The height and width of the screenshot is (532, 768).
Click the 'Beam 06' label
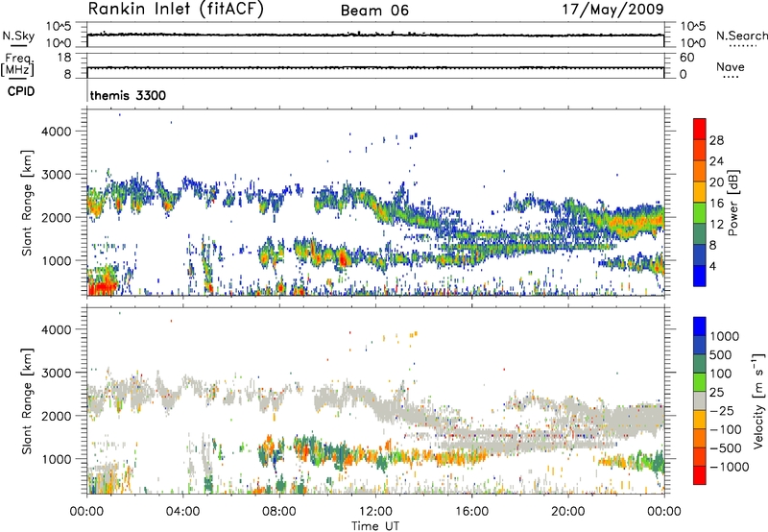tap(374, 11)
